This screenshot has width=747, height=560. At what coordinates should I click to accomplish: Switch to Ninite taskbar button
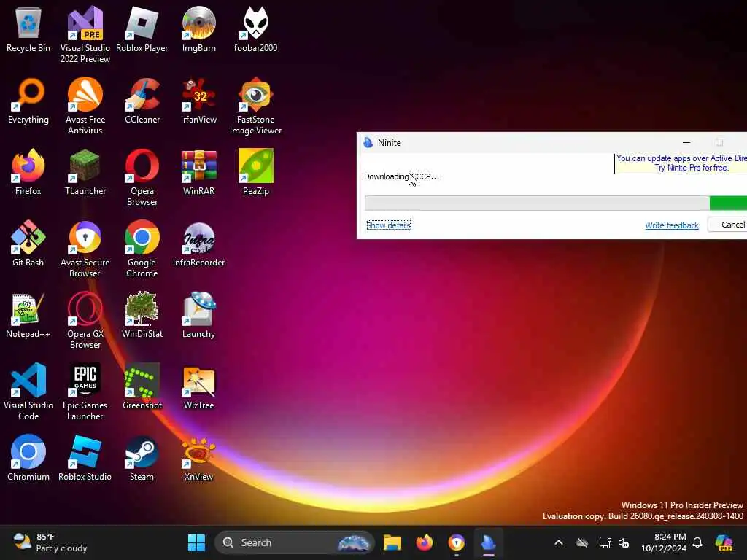click(489, 542)
